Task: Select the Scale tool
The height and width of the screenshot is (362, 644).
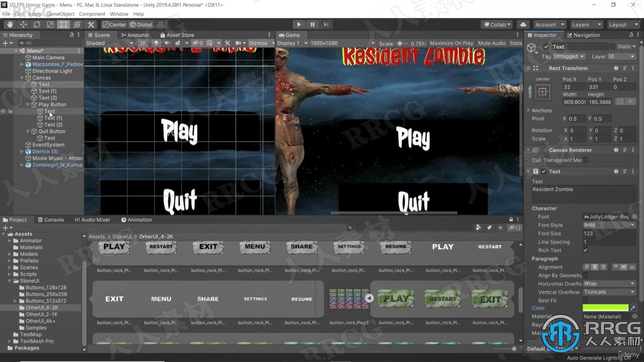Action: coord(50,24)
